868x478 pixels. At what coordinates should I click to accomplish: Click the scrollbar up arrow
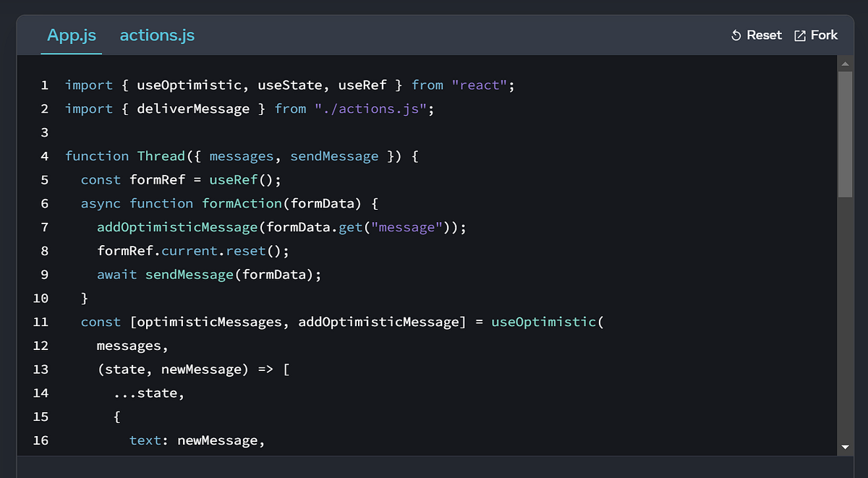[844, 64]
